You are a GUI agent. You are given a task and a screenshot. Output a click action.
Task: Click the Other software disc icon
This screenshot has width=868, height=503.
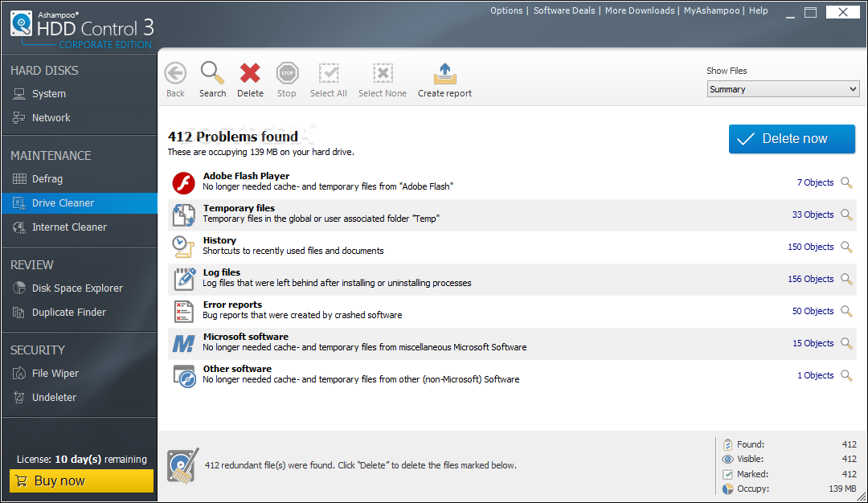coord(184,376)
